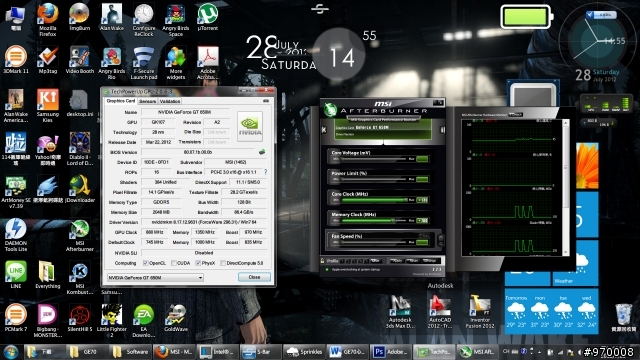Open the Video Booth desktop icon
The height and width of the screenshot is (360, 640).
tap(80, 60)
